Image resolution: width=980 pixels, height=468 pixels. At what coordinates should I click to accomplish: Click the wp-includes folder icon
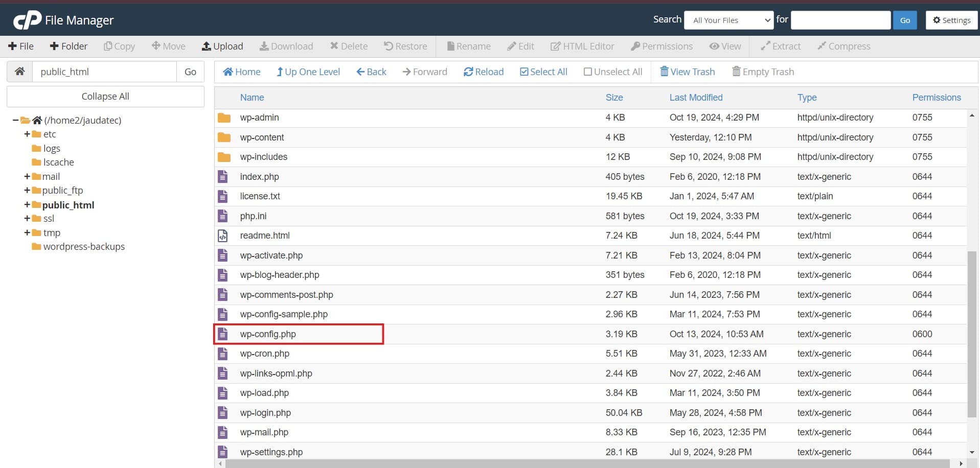[x=224, y=156]
